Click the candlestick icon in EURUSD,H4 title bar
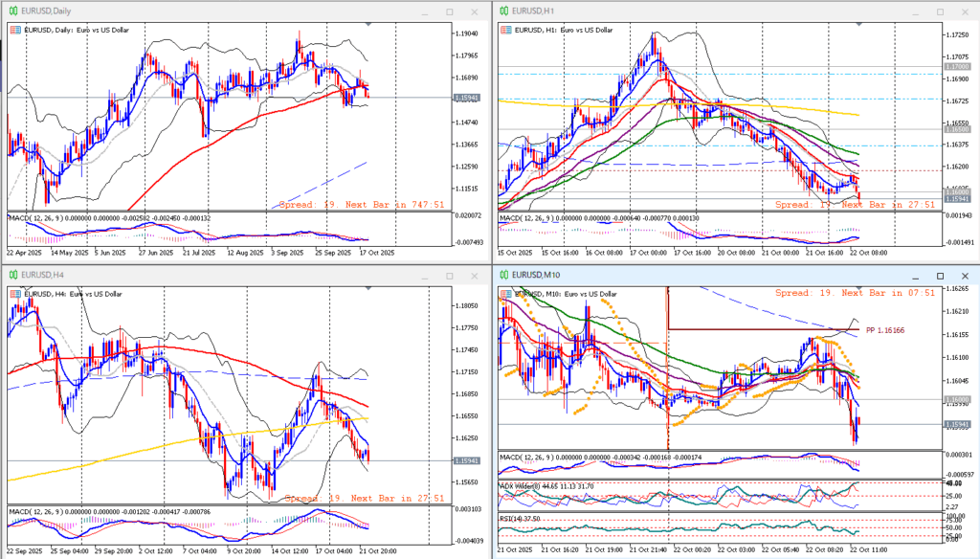This screenshot has height=559, width=980. click(12, 274)
